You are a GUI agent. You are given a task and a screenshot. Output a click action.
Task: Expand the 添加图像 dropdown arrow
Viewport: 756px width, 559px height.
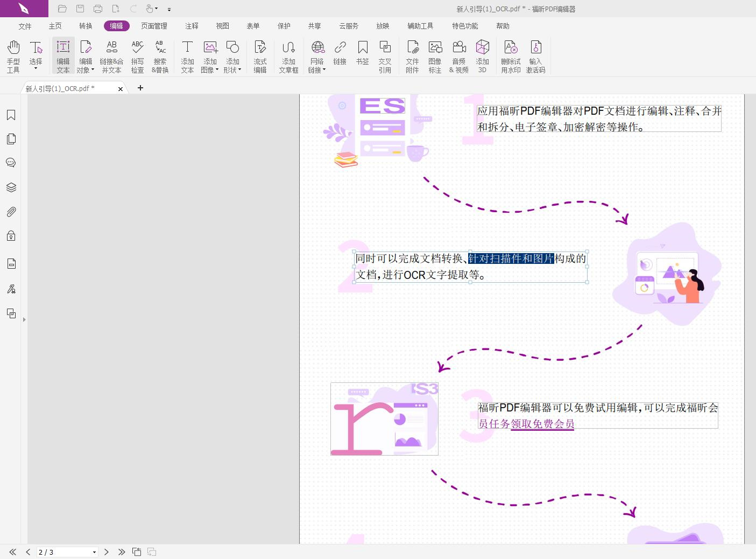217,69
